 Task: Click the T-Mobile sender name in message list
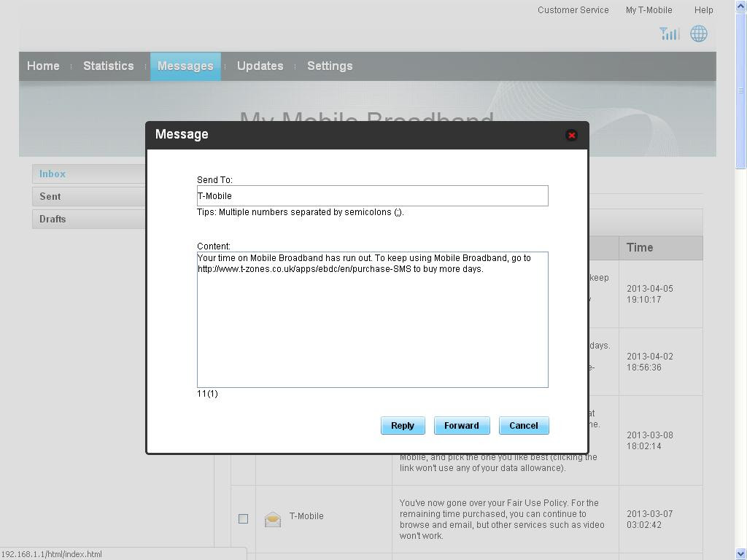pos(306,516)
